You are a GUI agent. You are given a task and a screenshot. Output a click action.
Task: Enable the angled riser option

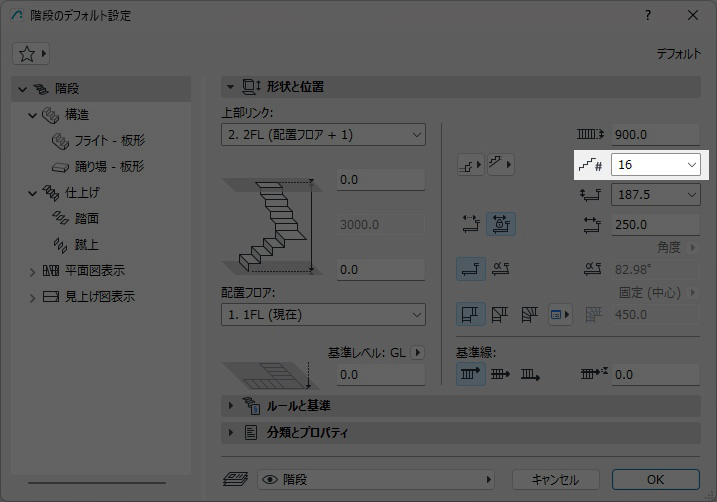point(500,267)
